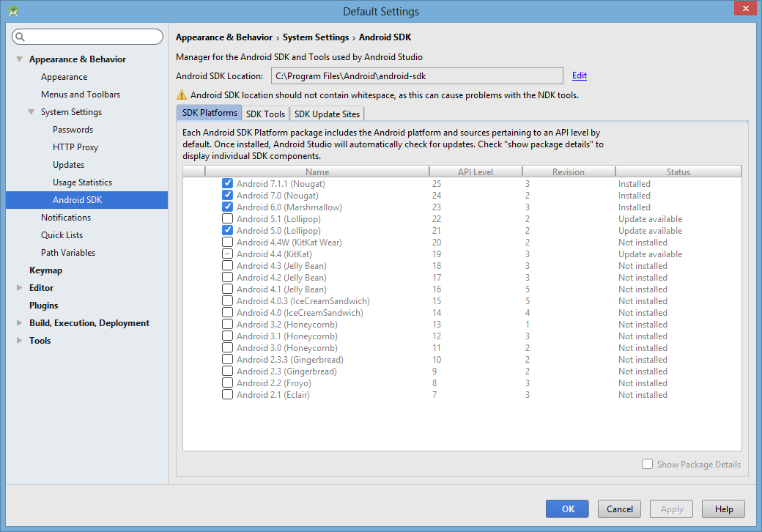The image size is (762, 532).
Task: Click the Cancel button
Action: pos(619,509)
